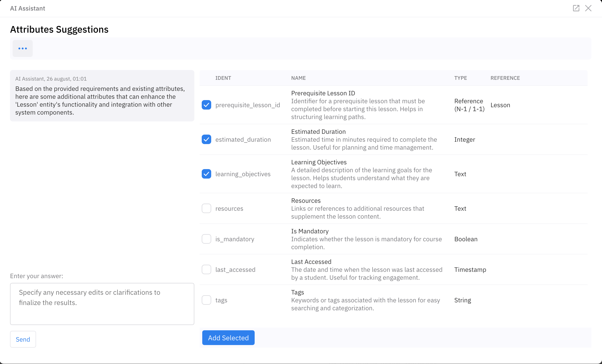Image resolution: width=602 pixels, height=364 pixels.
Task: Expand the REFERENCE column header
Action: pyautogui.click(x=505, y=78)
